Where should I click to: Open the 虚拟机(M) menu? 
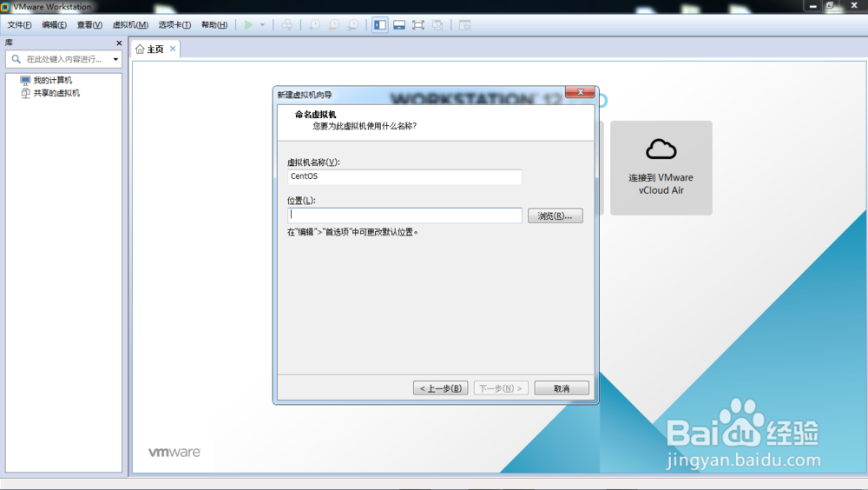coord(131,25)
